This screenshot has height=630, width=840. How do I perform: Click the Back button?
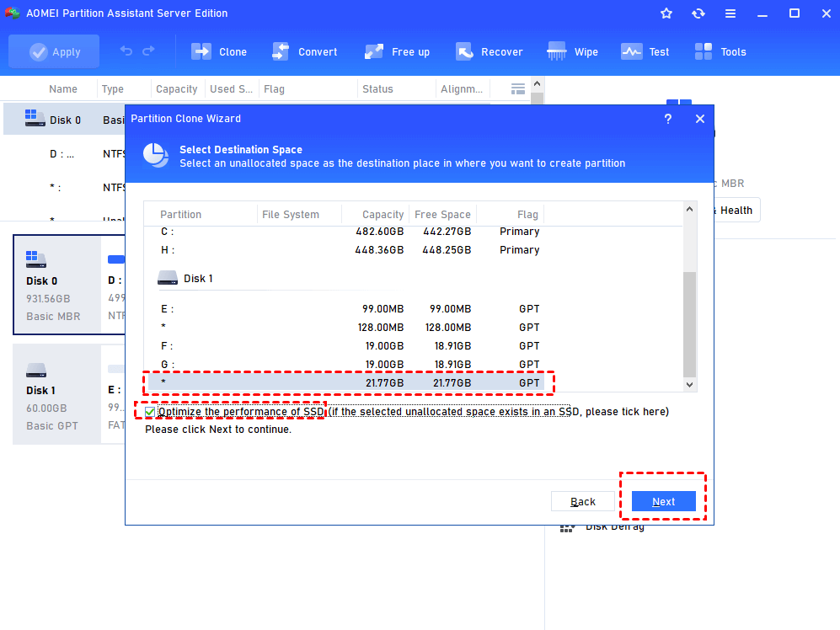583,501
